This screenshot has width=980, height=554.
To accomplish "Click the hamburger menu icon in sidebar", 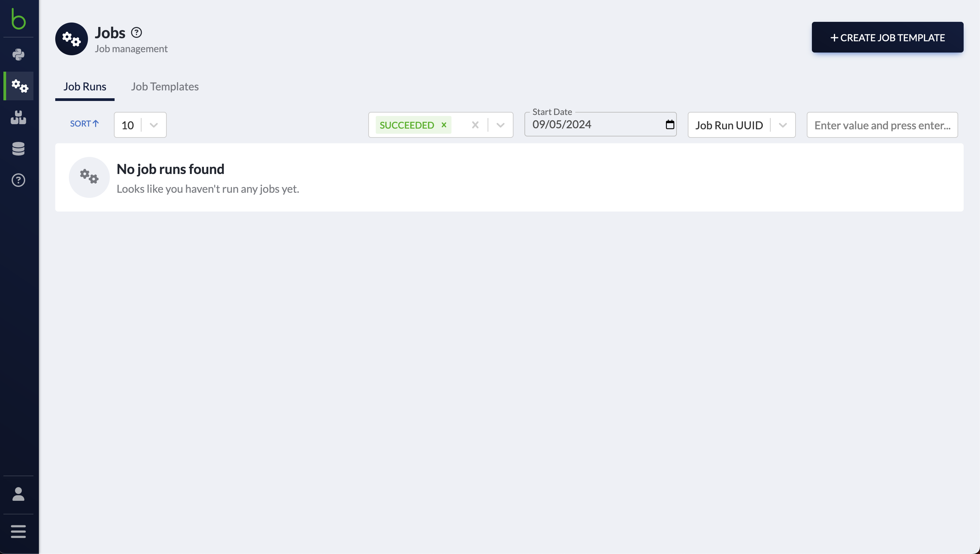I will 18,532.
